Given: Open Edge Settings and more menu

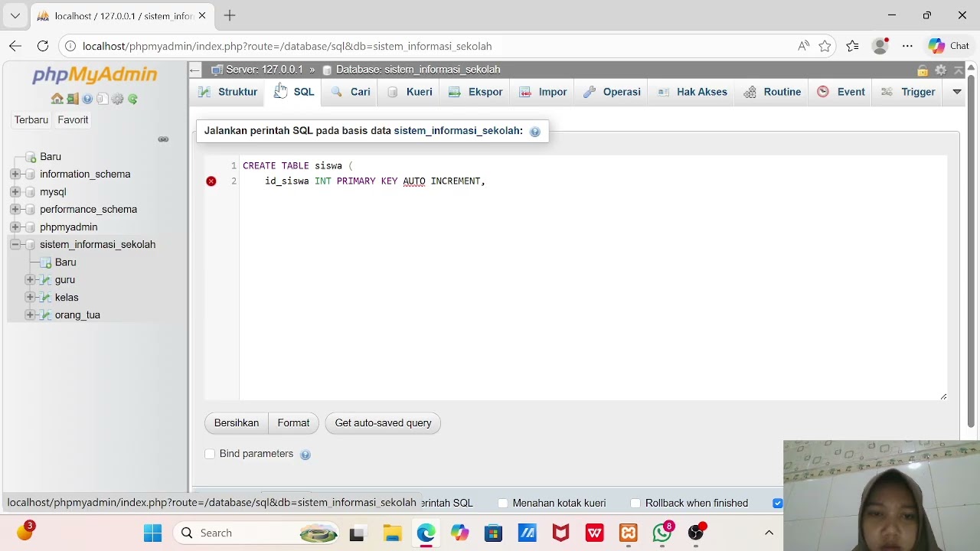Looking at the screenshot, I should tap(907, 46).
